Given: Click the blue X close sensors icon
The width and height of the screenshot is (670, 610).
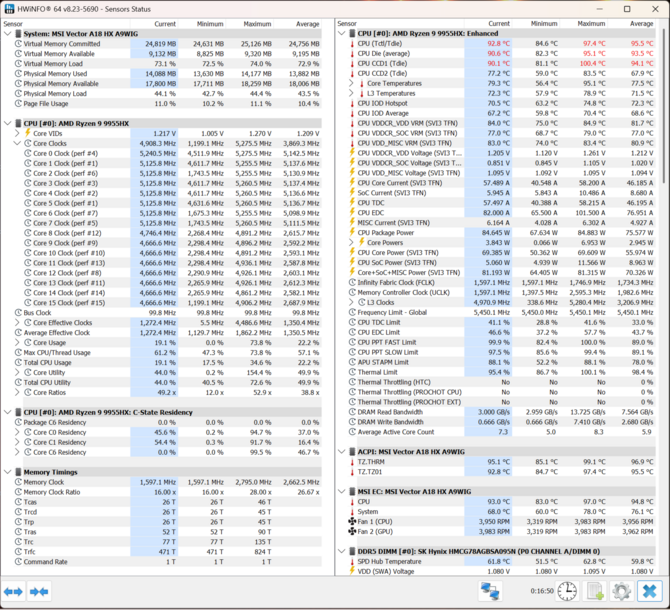Looking at the screenshot, I should [649, 592].
